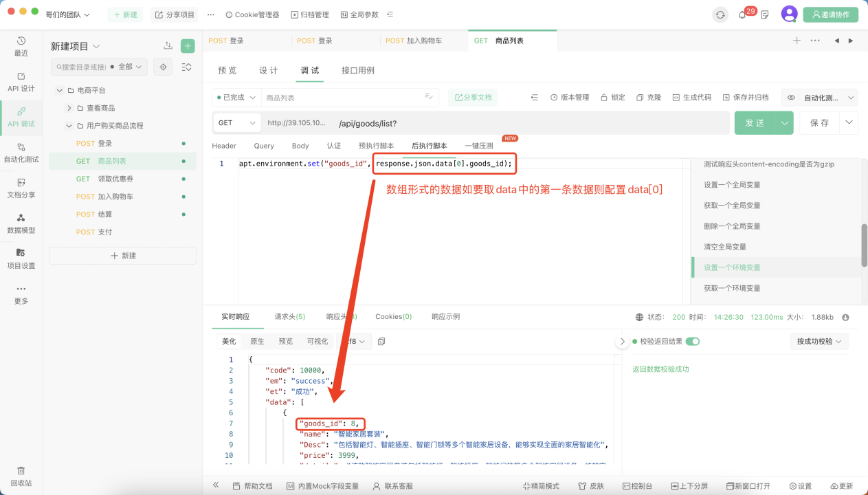The width and height of the screenshot is (868, 495).
Task: Open 文档分享 in the sidebar
Action: tap(21, 188)
